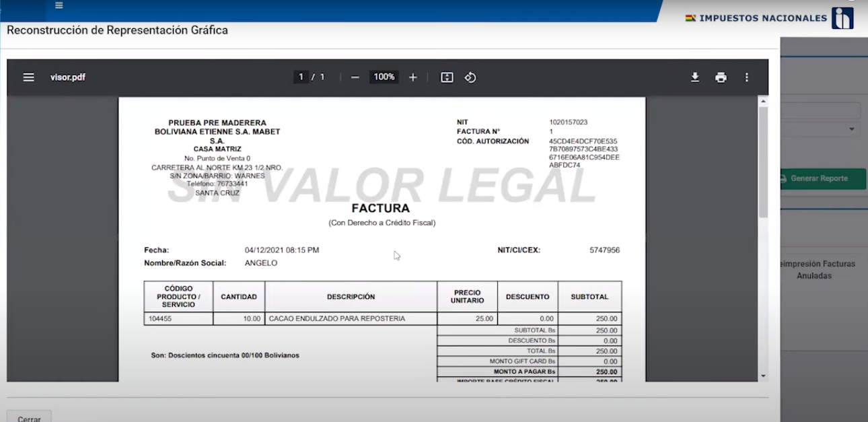Click the fit to page icon

point(447,77)
